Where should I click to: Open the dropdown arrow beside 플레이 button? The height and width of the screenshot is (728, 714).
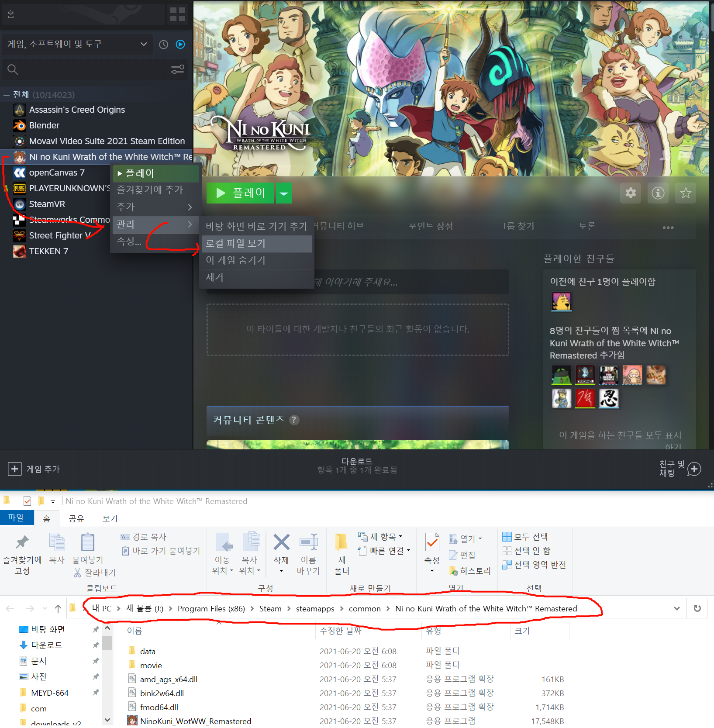point(284,193)
